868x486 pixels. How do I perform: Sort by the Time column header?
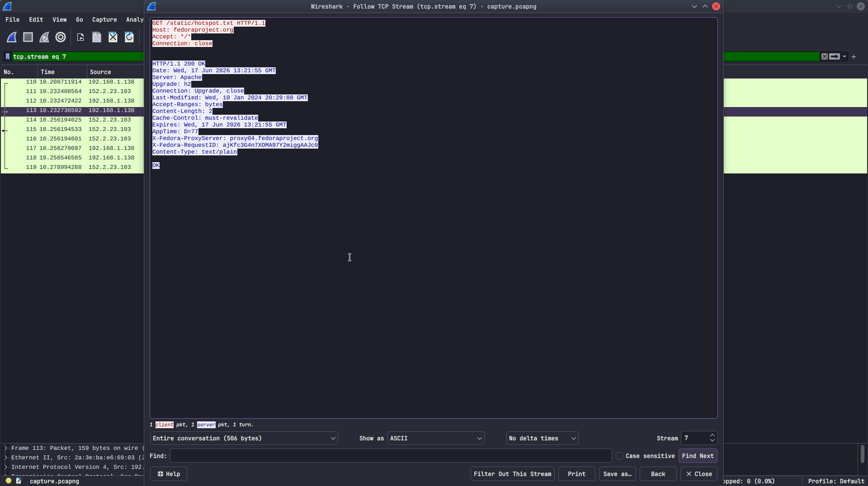pos(62,72)
